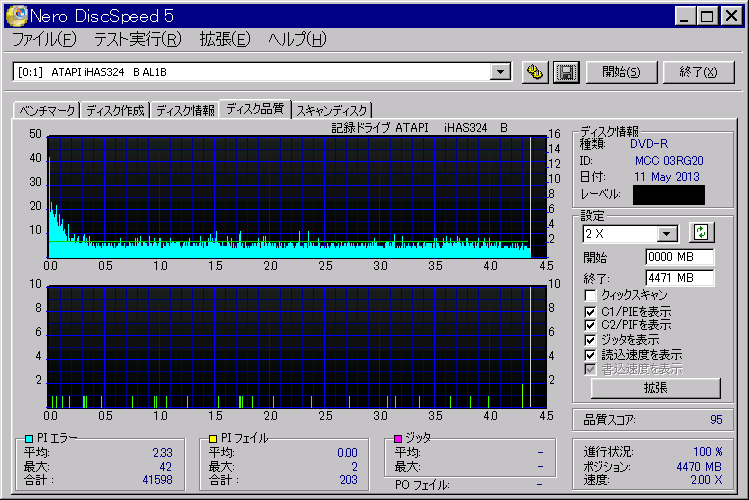Viewport: 749px width, 500px height.
Task: Click the black レーベル label field
Action: pos(669,195)
